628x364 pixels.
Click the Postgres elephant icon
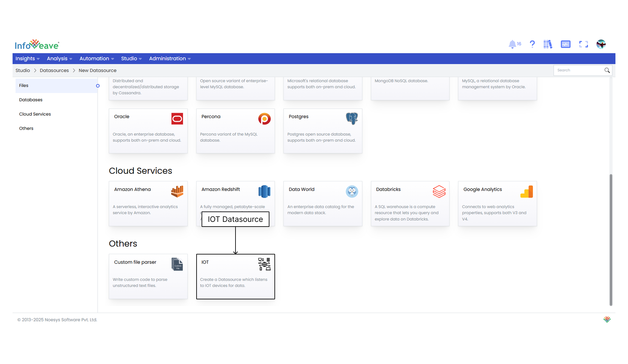tap(352, 119)
